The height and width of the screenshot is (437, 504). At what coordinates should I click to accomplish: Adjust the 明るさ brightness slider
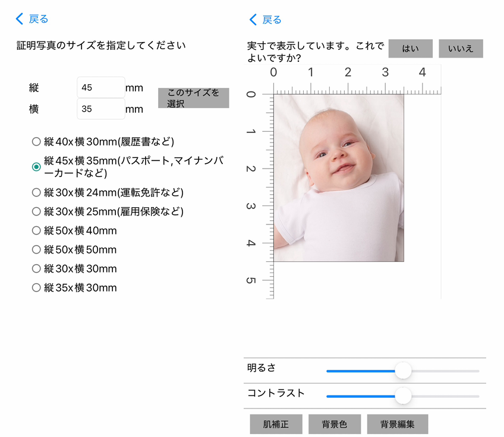coord(404,370)
